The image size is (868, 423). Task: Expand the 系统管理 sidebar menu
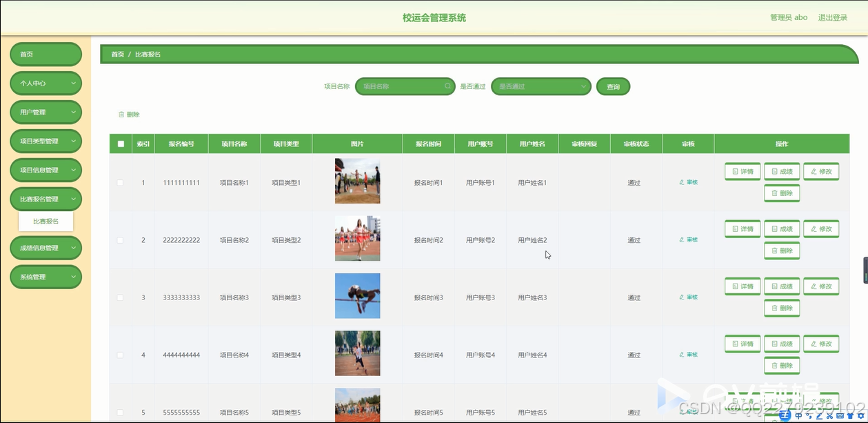(46, 277)
